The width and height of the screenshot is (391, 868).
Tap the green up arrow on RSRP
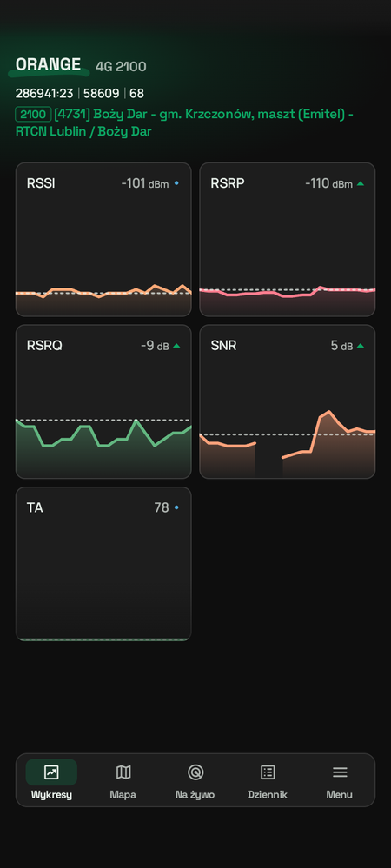(x=361, y=183)
